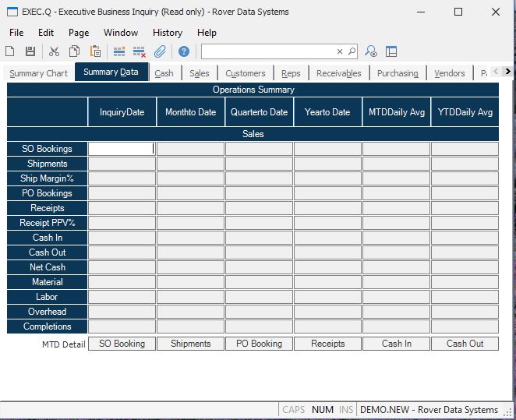Open the Window menu
516x420 pixels.
pos(121,33)
